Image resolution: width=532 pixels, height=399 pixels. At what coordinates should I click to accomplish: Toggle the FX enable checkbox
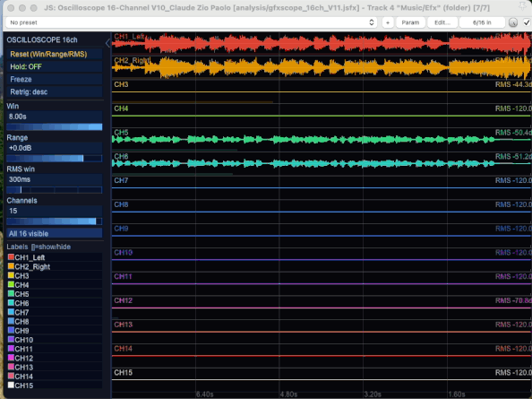527,22
